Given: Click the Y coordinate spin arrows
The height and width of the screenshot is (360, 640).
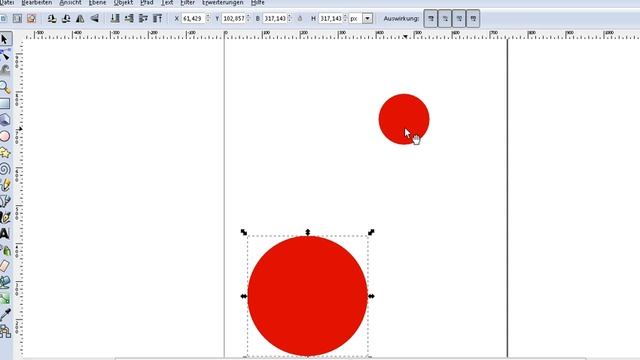Looking at the screenshot, I should coord(248,18).
